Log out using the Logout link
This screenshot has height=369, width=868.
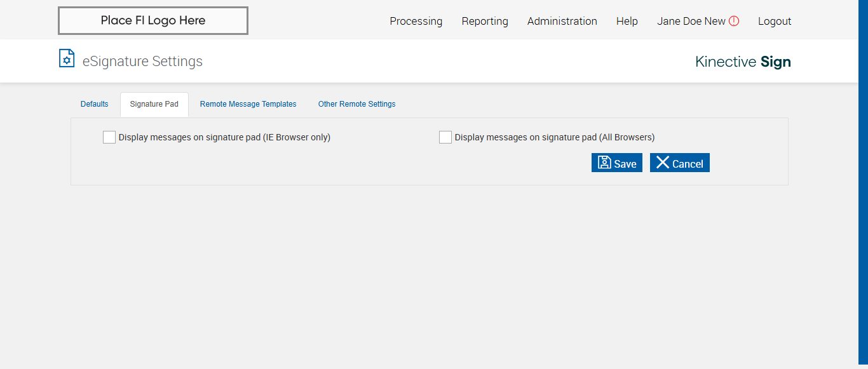774,21
